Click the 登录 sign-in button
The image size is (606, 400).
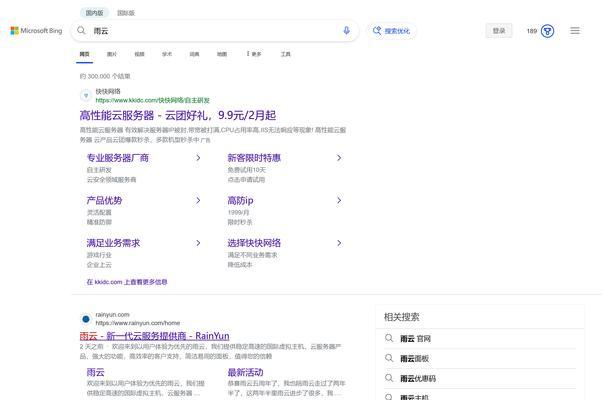point(499,31)
